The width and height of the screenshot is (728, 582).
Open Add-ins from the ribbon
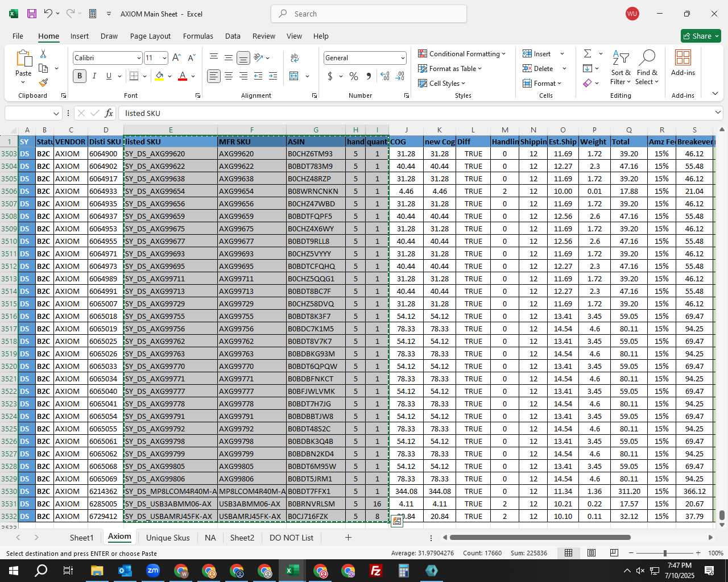(x=683, y=62)
